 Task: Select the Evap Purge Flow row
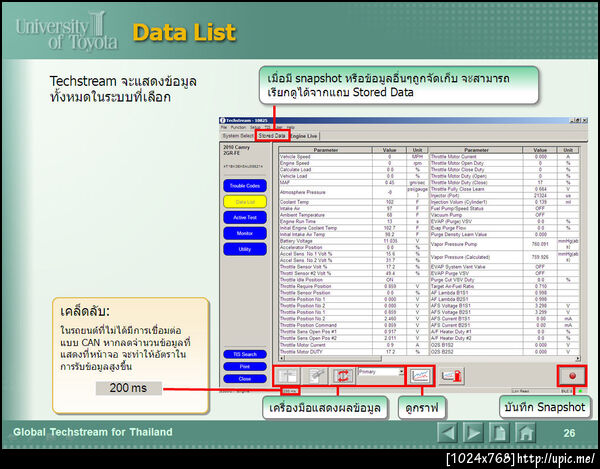tap(504, 228)
